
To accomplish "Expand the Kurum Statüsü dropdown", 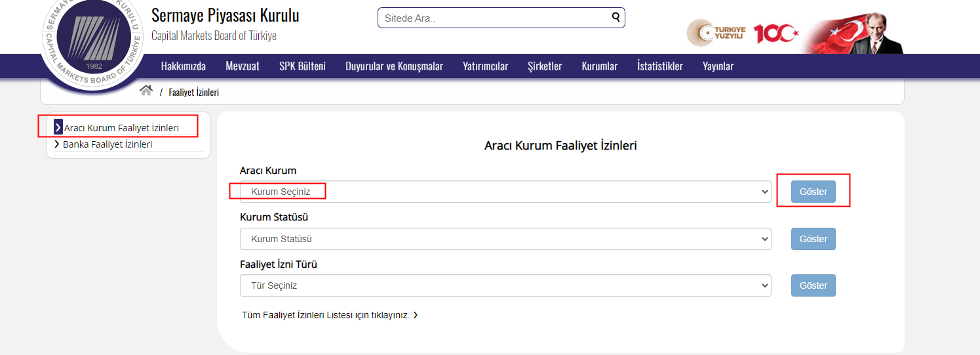I will 505,239.
